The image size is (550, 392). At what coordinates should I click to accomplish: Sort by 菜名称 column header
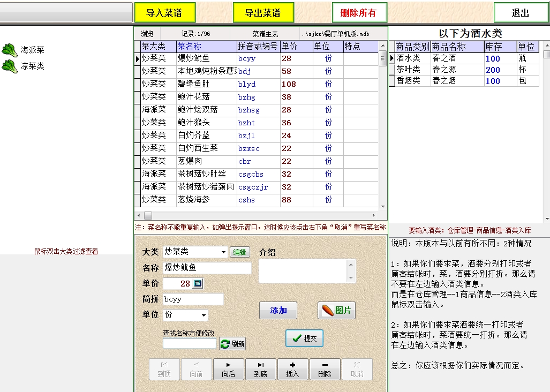pos(206,47)
